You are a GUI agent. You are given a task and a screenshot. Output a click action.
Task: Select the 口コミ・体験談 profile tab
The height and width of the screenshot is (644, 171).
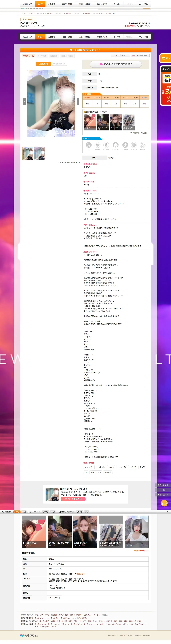(x=67, y=56)
